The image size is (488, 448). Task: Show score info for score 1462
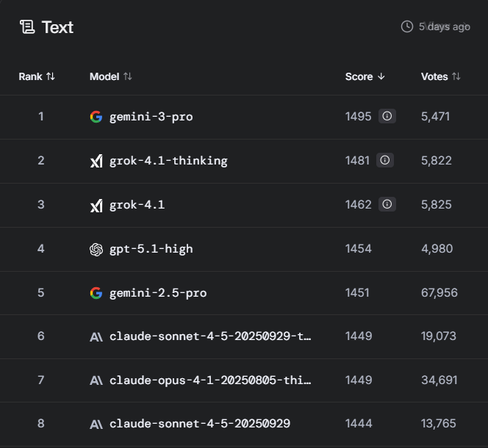click(x=387, y=204)
